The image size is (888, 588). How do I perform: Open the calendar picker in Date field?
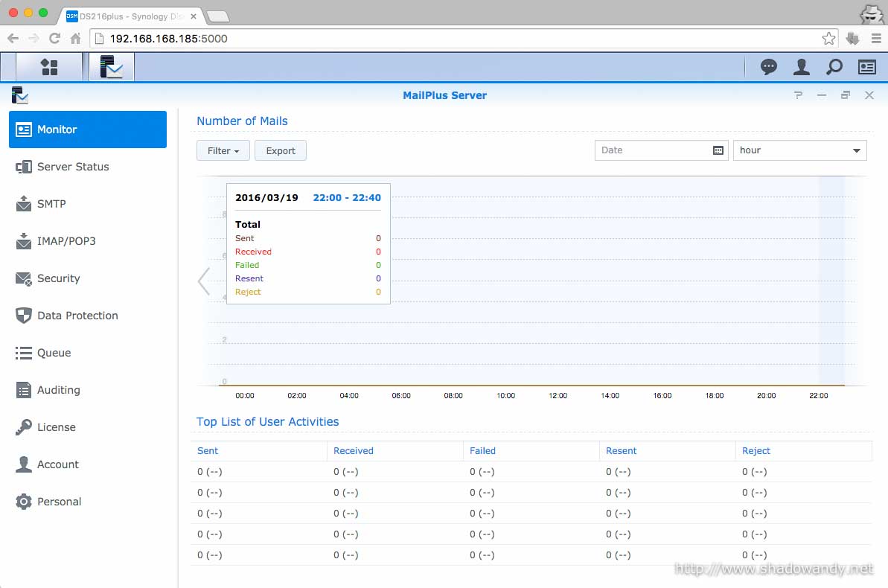718,150
